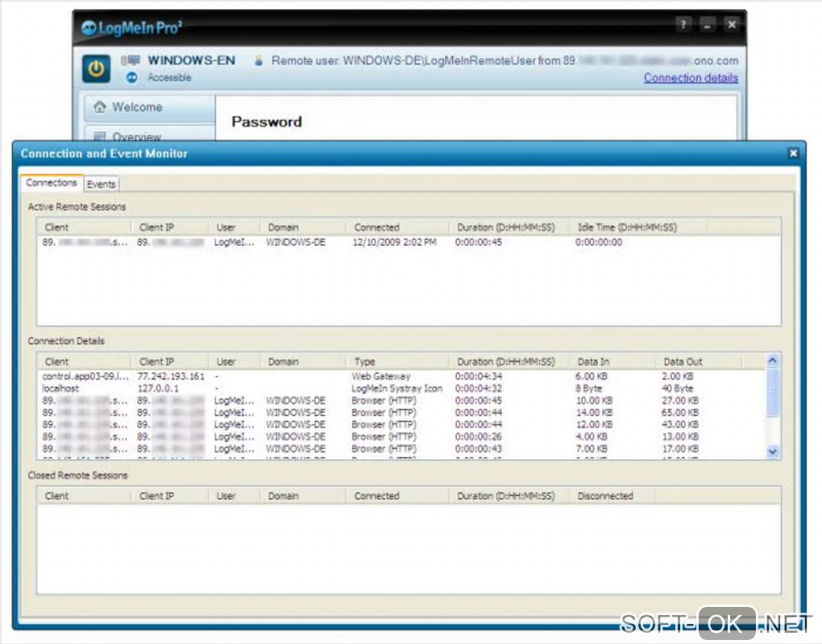Viewport: 822px width, 644px height.
Task: Open the Connection details link
Action: pos(691,77)
